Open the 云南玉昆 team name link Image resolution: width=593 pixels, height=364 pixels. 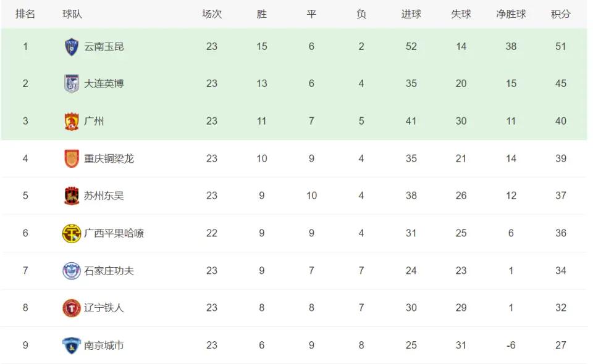point(104,46)
